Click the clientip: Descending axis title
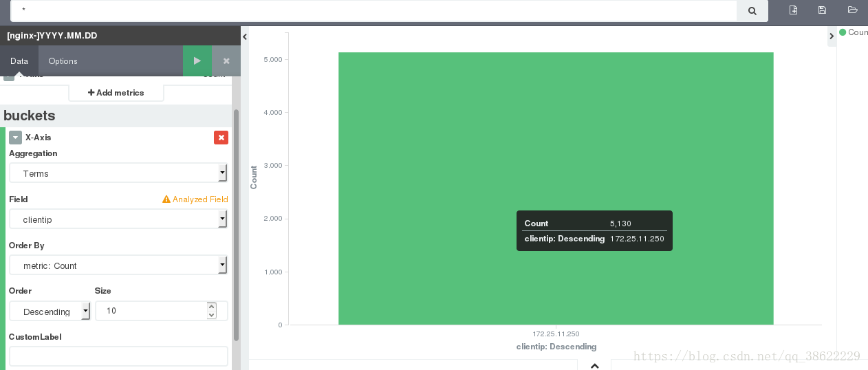 click(556, 347)
